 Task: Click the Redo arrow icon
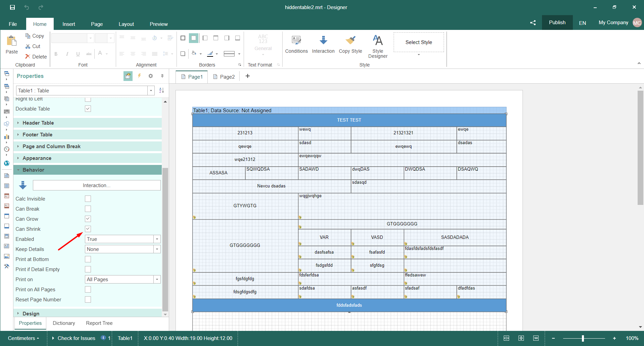coord(41,7)
